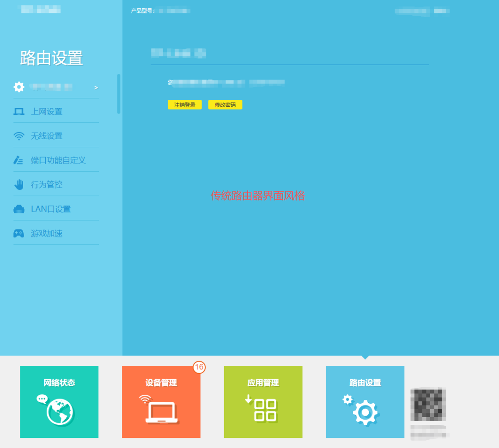
Task: Click the grid apps icon on 应用管理
Action: click(x=265, y=410)
